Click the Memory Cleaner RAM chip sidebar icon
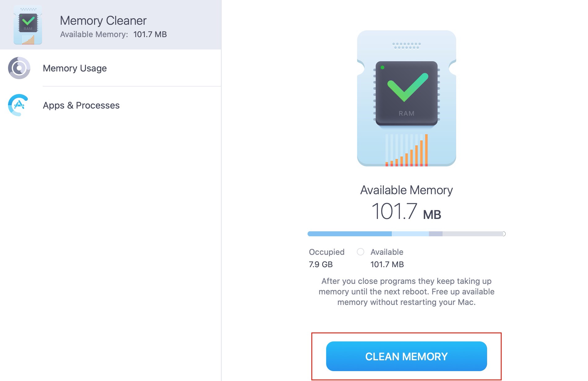This screenshot has width=588, height=381. pyautogui.click(x=28, y=25)
